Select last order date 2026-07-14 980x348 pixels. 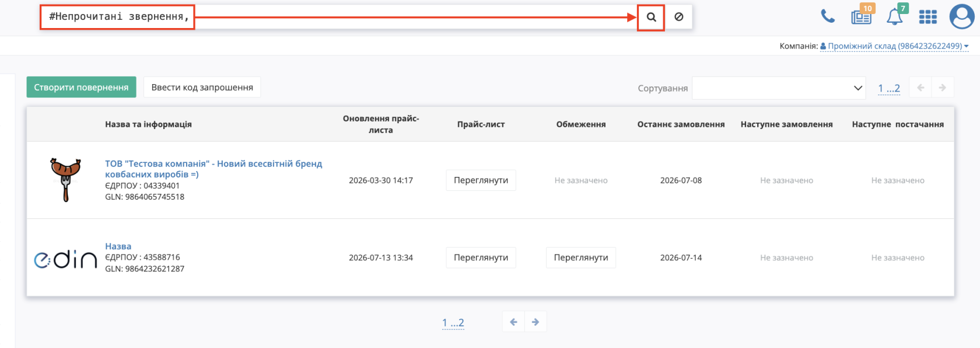pos(681,257)
